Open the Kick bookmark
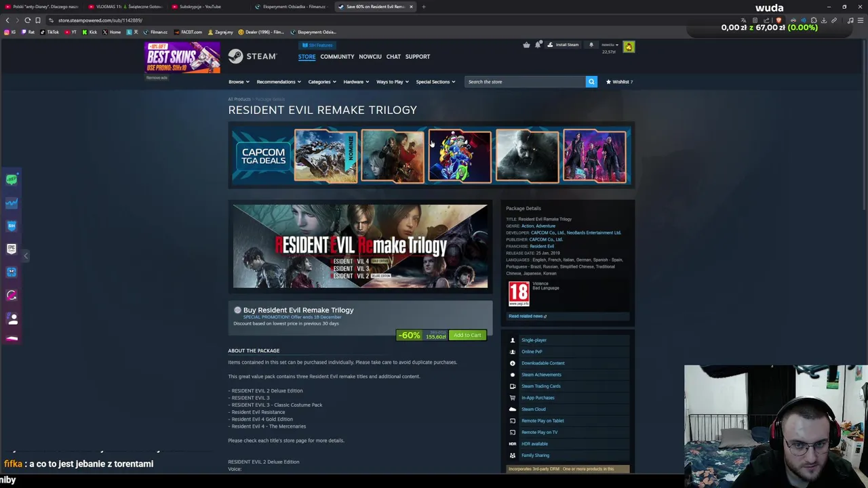 (90, 32)
